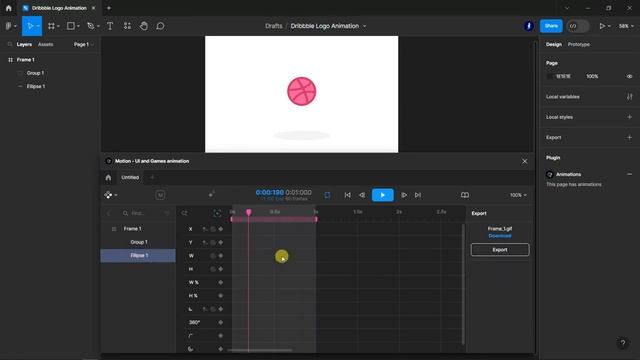Open zoom level 58% dropdown
This screenshot has height=360, width=640.
[x=626, y=26]
